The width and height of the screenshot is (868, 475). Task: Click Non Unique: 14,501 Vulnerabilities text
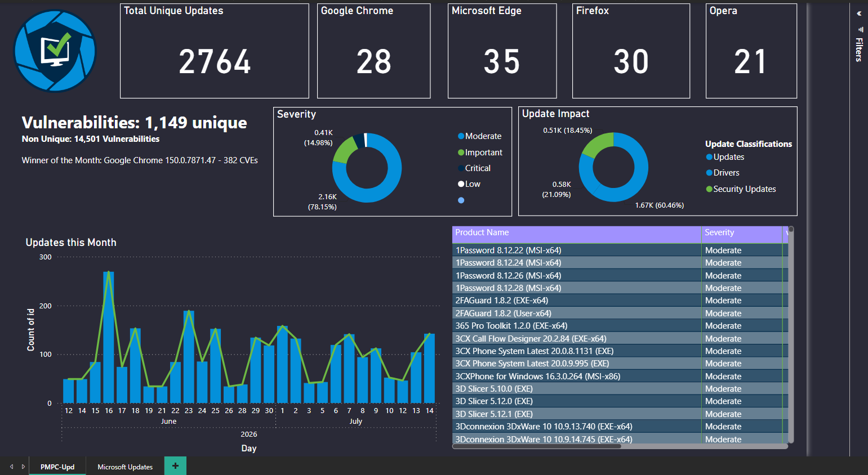91,139
